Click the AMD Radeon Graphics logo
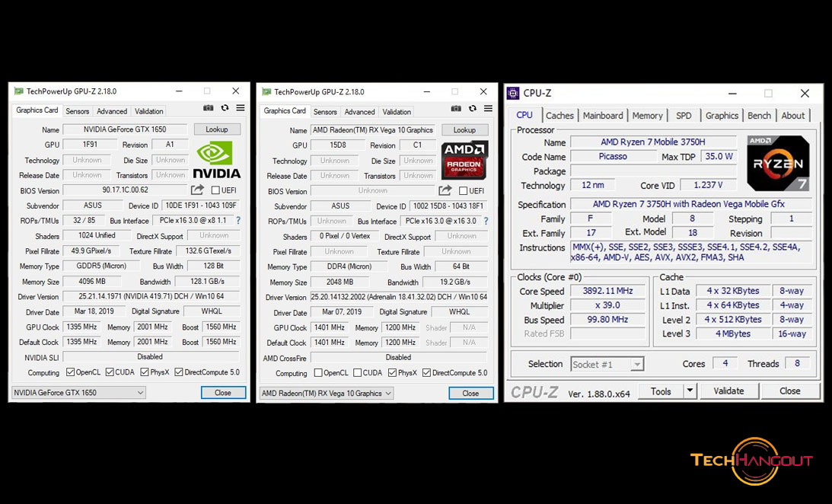The height and width of the screenshot is (504, 832). 464,160
